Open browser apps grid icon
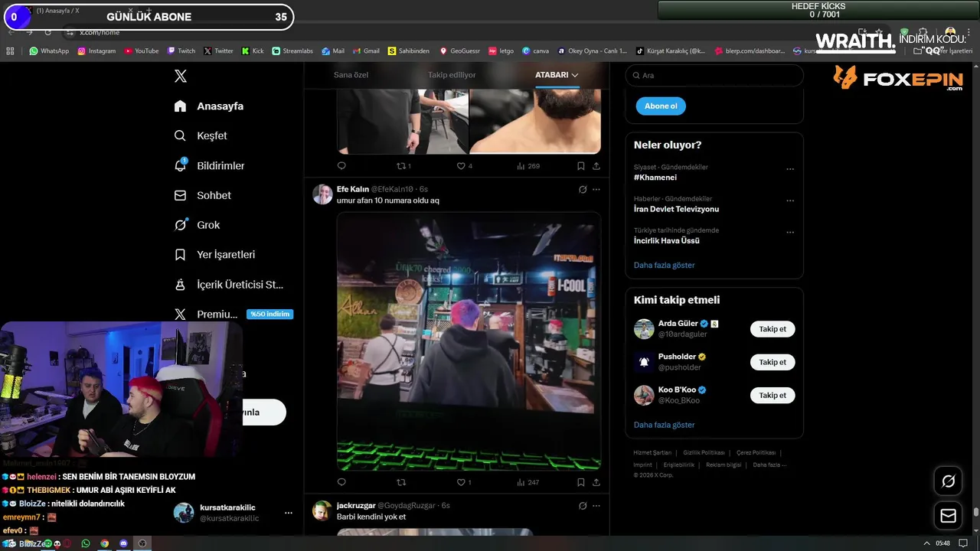This screenshot has width=980, height=551. coord(10,51)
